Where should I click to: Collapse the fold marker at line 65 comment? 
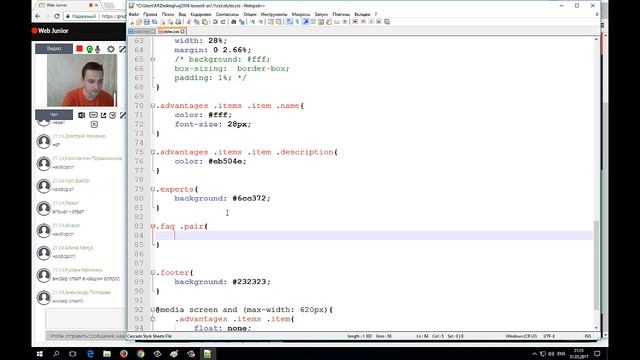pos(153,59)
